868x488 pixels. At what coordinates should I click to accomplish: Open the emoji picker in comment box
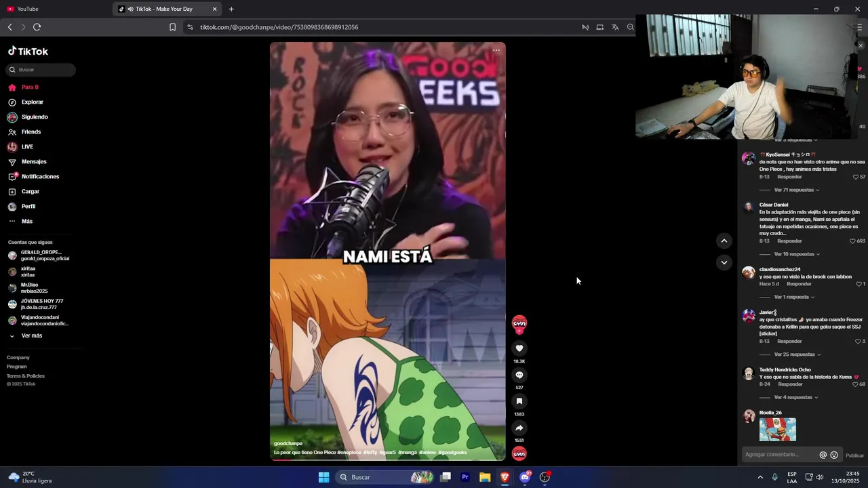pyautogui.click(x=834, y=455)
